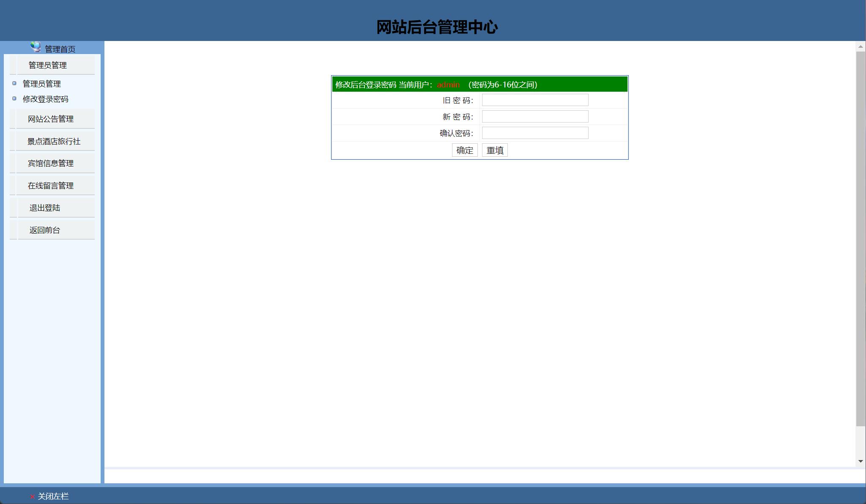The width and height of the screenshot is (866, 504).
Task: Expand the 网站公告管理 menu section
Action: click(x=51, y=119)
